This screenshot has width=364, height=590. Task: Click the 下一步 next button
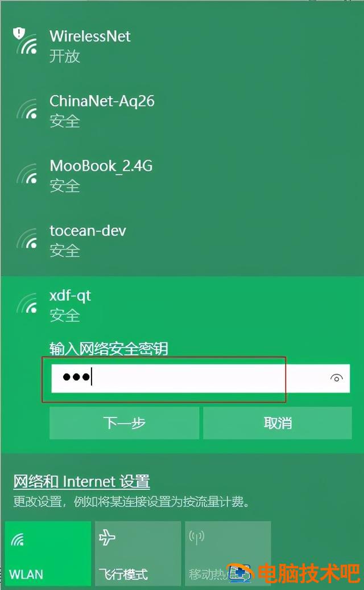125,423
